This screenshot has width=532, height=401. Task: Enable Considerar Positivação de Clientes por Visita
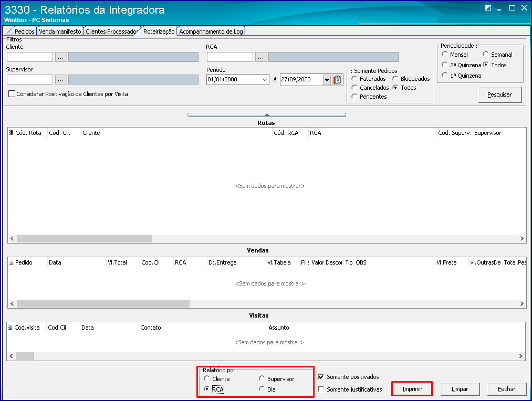[12, 94]
